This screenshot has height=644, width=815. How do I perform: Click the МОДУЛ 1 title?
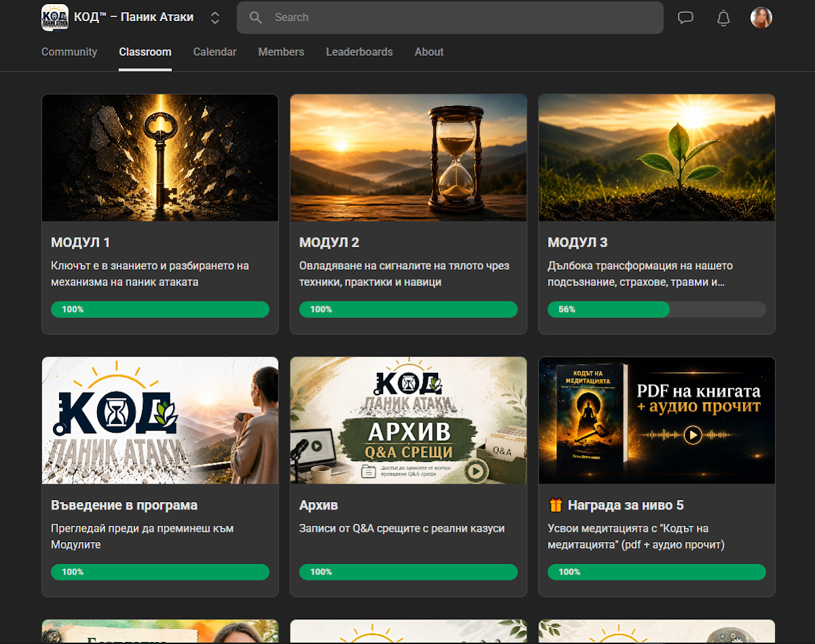click(x=81, y=243)
